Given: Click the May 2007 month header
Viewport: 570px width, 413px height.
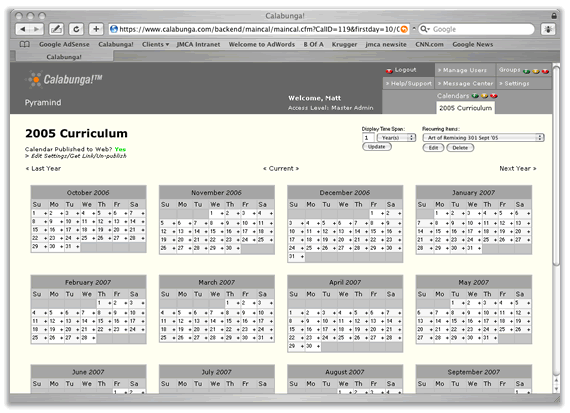Looking at the screenshot, I should click(x=474, y=282).
